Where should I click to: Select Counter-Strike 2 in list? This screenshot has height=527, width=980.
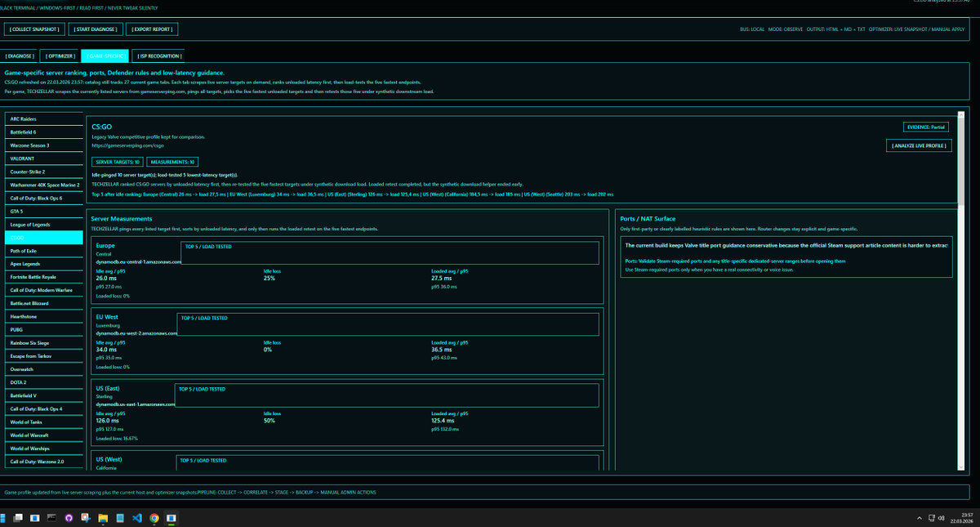point(44,172)
